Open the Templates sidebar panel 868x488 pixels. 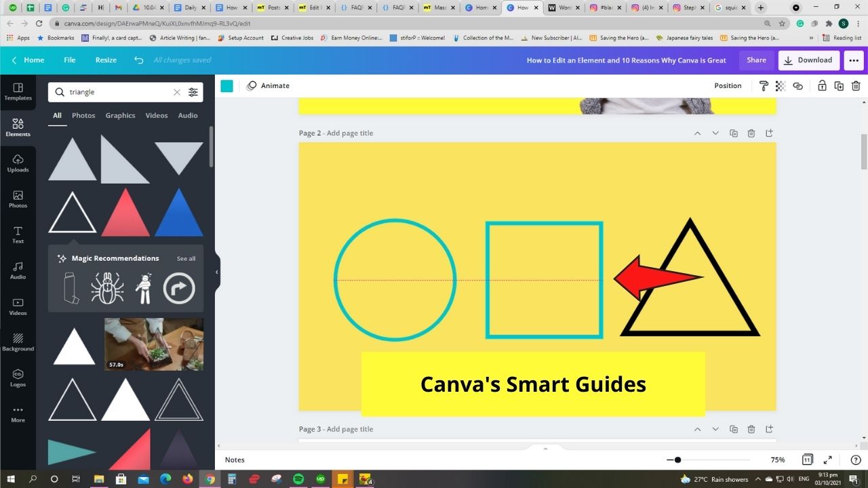coord(18,91)
